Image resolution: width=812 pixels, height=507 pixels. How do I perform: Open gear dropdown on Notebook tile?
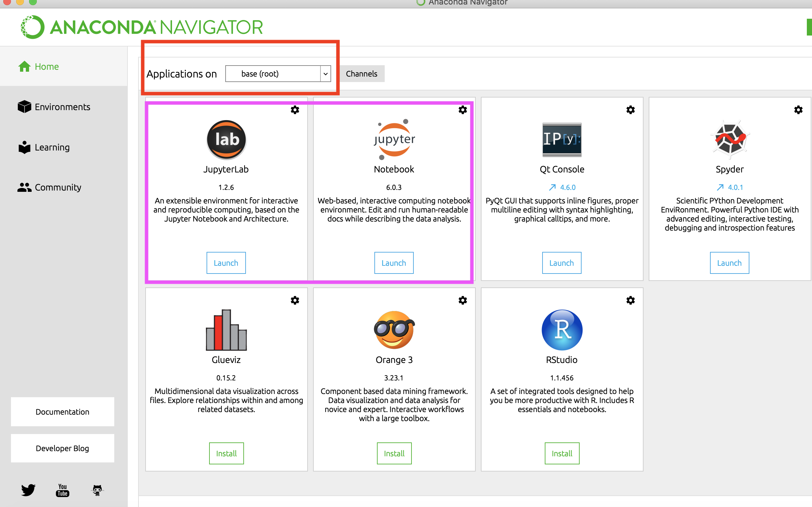[x=462, y=110]
